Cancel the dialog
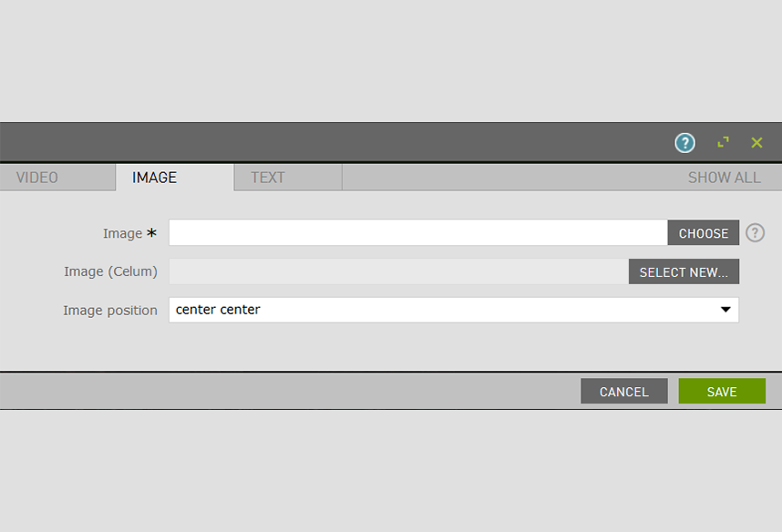The width and height of the screenshot is (782, 532). (624, 392)
